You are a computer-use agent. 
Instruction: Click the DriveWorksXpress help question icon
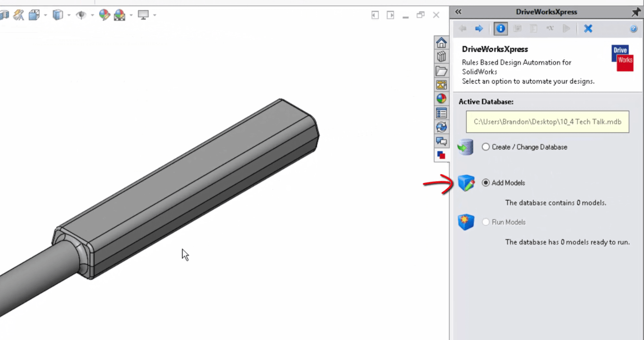click(x=633, y=29)
